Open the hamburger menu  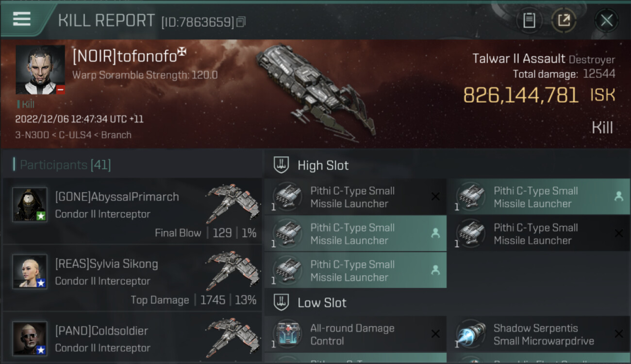pyautogui.click(x=22, y=19)
